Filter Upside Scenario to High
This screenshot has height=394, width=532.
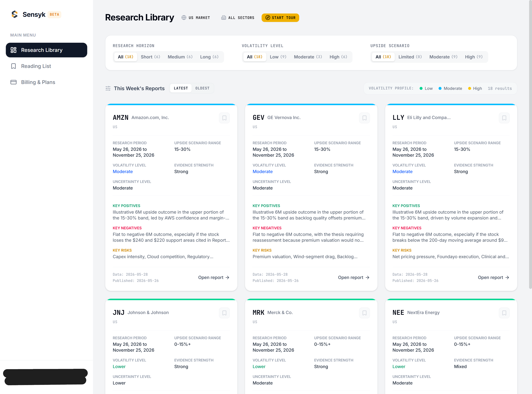tap(474, 57)
